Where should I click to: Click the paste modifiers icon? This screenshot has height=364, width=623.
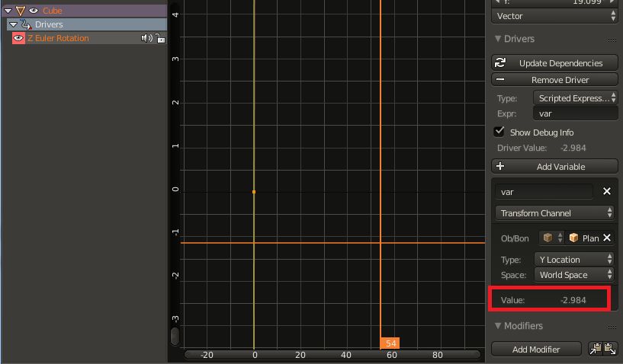(x=610, y=349)
